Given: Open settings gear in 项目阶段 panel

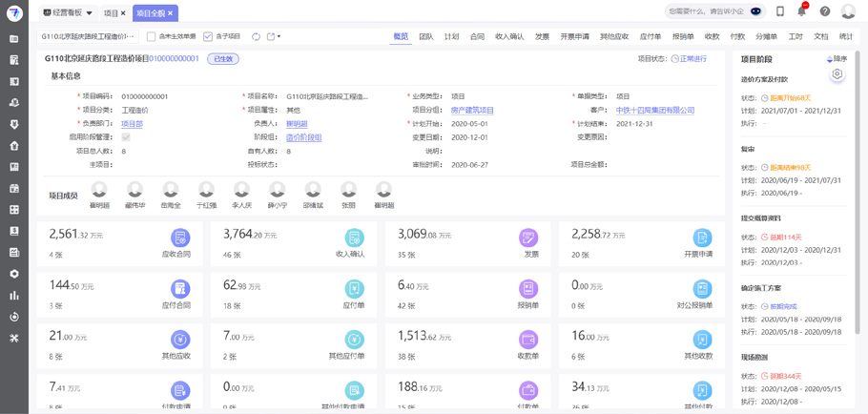Looking at the screenshot, I should point(837,74).
